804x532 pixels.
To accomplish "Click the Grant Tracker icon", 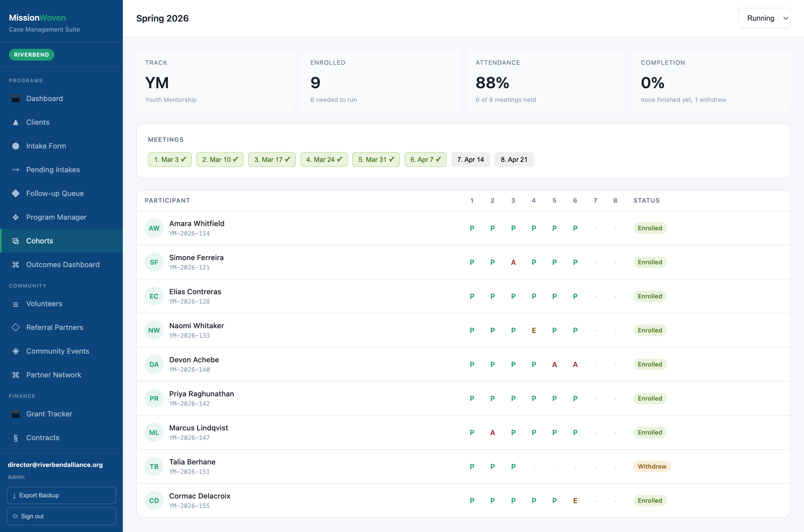I will [16, 414].
